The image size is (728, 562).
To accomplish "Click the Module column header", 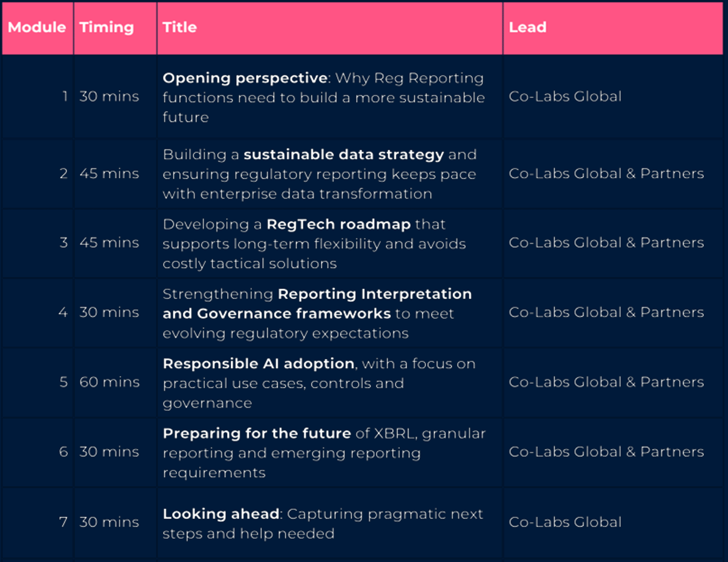I will [x=37, y=28].
